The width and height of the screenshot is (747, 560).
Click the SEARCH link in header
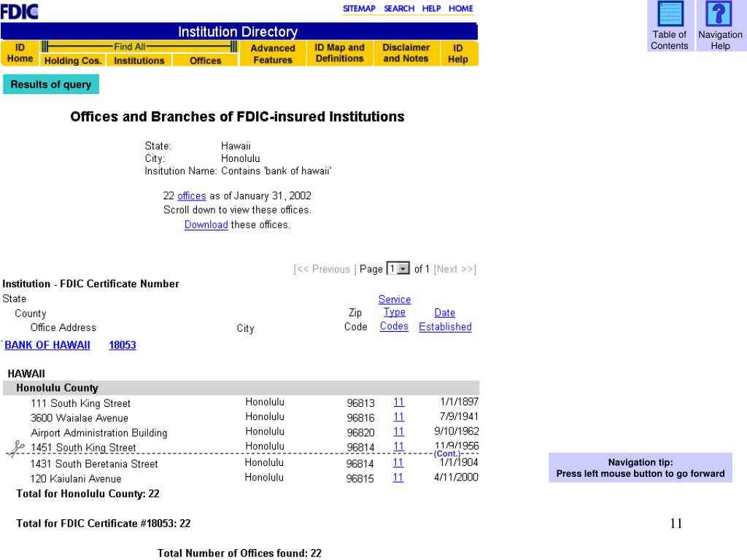399,9
